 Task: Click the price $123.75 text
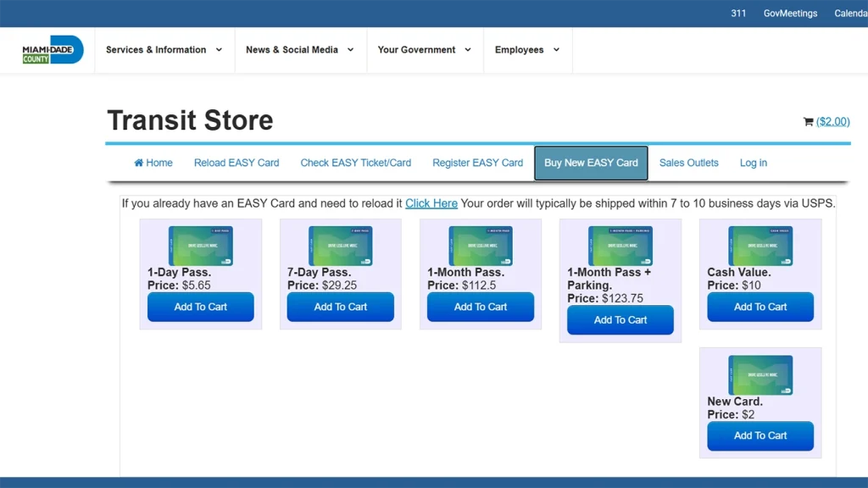point(622,299)
